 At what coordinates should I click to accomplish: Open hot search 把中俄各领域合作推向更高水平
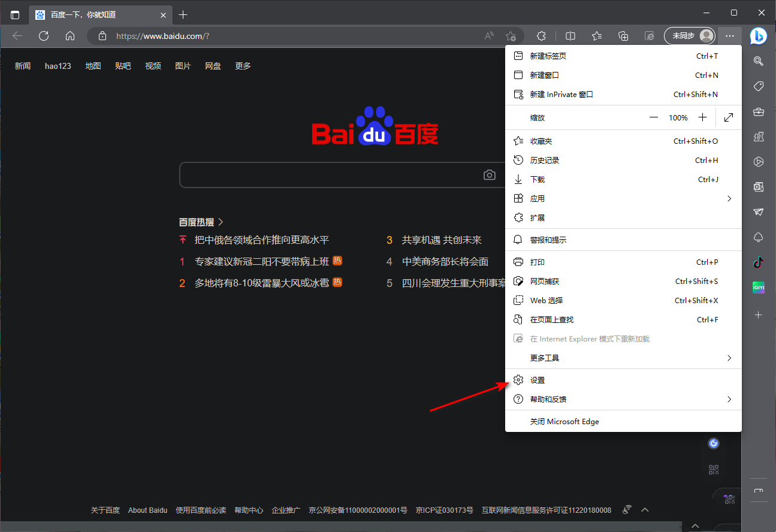262,240
